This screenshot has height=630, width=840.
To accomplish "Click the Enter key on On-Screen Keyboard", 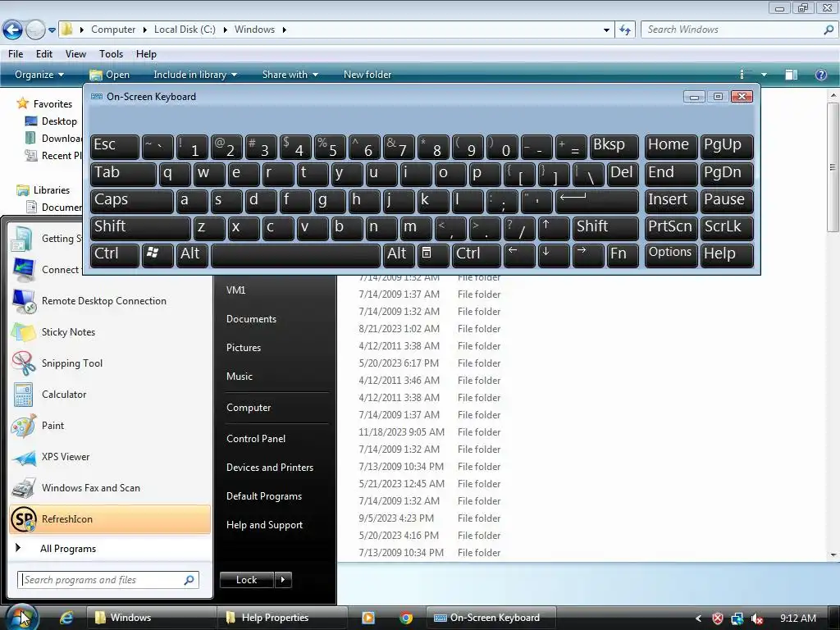I will pos(597,201).
